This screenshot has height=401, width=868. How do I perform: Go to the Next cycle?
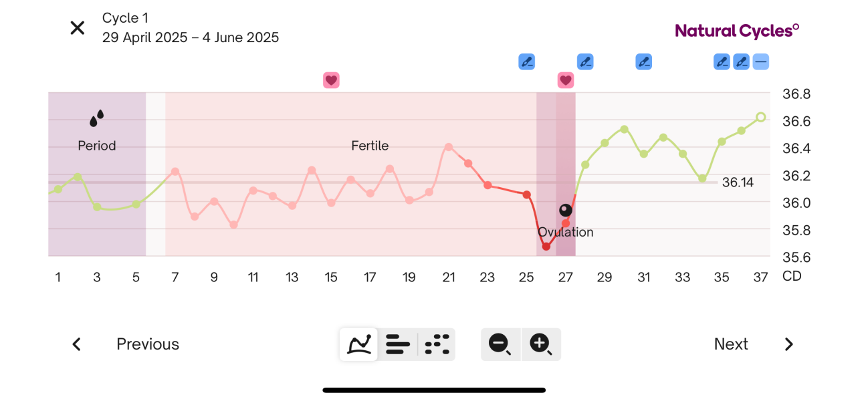pyautogui.click(x=731, y=344)
